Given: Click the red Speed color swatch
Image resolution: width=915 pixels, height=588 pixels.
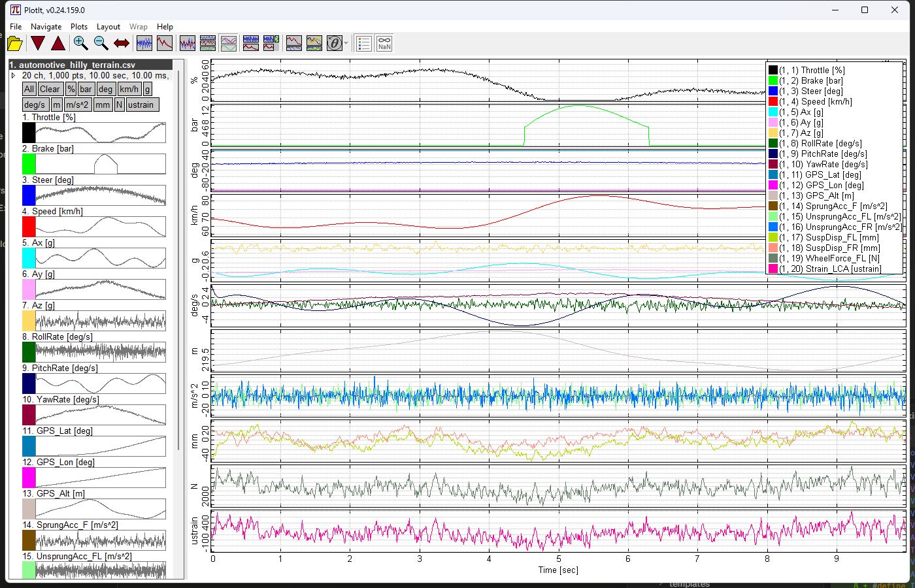Looking at the screenshot, I should [29, 227].
